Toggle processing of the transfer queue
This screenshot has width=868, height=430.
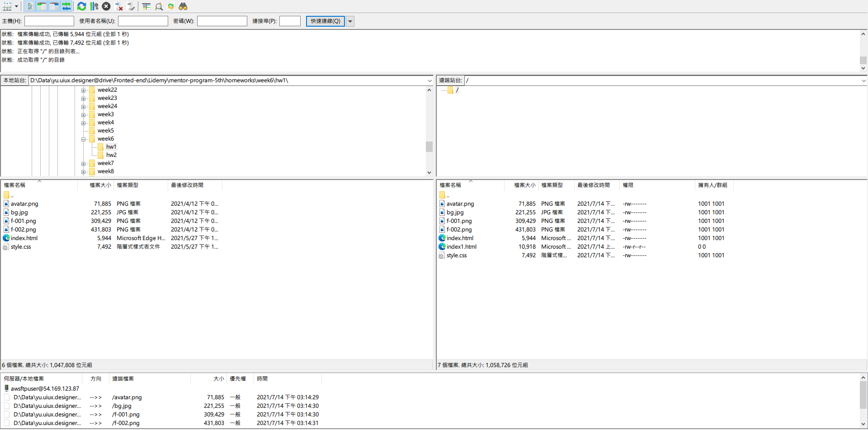94,6
